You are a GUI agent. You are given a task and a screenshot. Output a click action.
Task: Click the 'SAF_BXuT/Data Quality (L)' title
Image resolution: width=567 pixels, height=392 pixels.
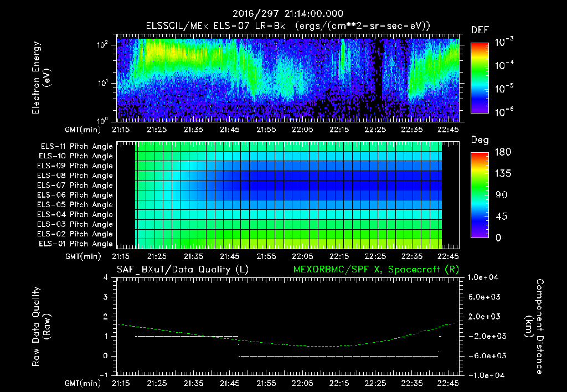(x=183, y=270)
